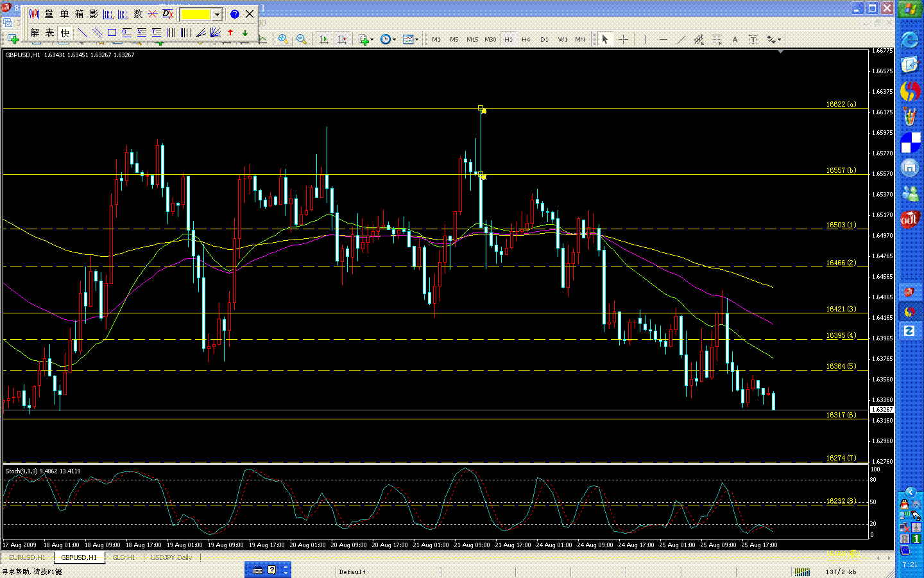Select the parallel lines channel tool
Viewport: 924px width, 578px height.
[x=97, y=33]
